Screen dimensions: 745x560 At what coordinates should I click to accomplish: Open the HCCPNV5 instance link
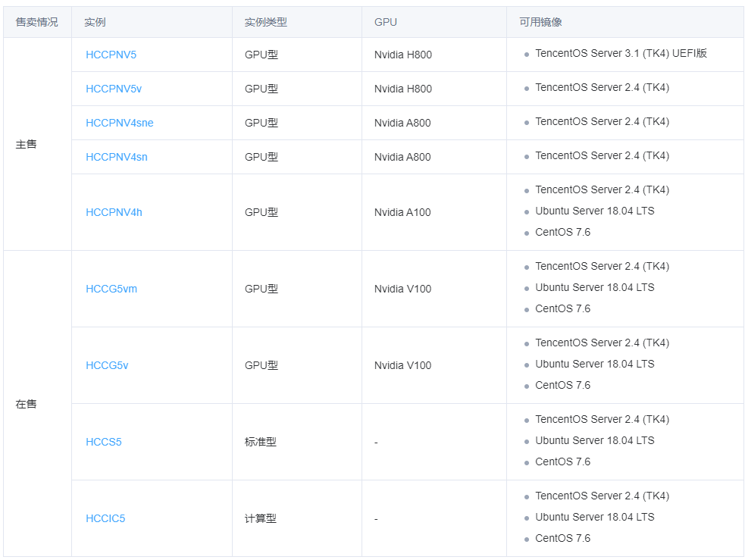point(111,55)
